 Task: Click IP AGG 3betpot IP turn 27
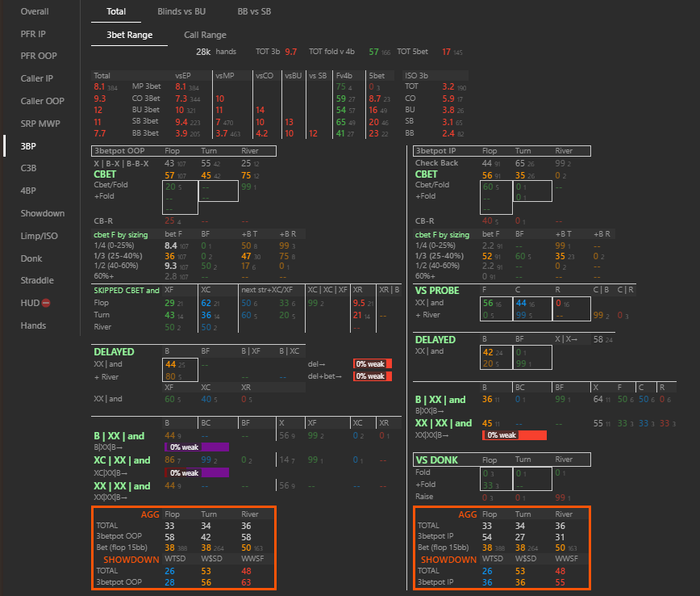pyautogui.click(x=520, y=537)
